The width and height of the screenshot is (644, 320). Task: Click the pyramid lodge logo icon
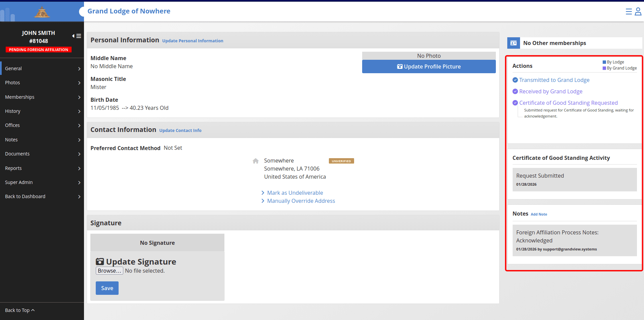point(42,12)
